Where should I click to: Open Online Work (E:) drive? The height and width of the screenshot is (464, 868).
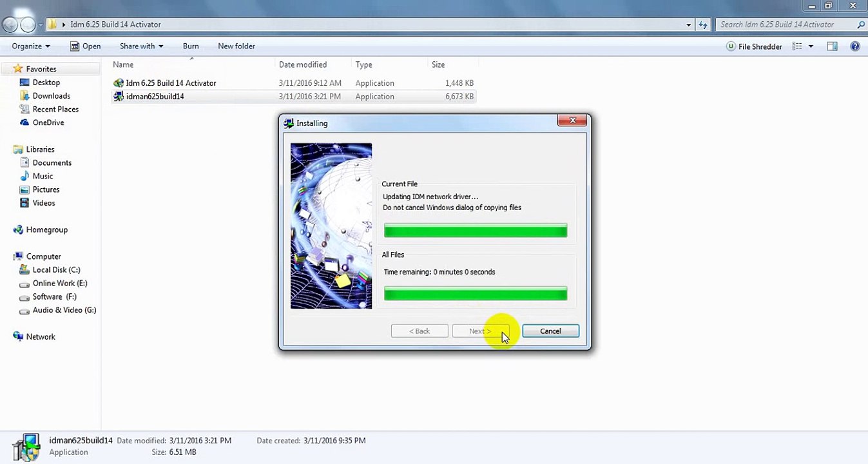point(59,284)
